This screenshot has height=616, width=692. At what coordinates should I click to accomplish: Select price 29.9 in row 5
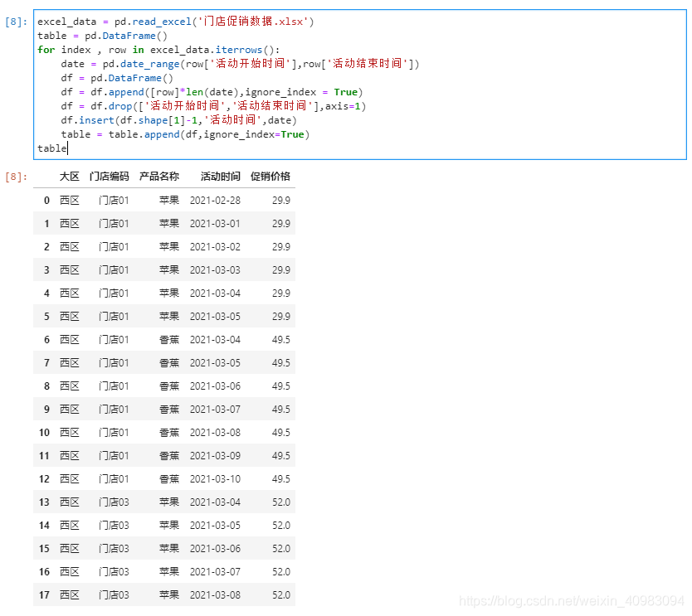coord(280,316)
